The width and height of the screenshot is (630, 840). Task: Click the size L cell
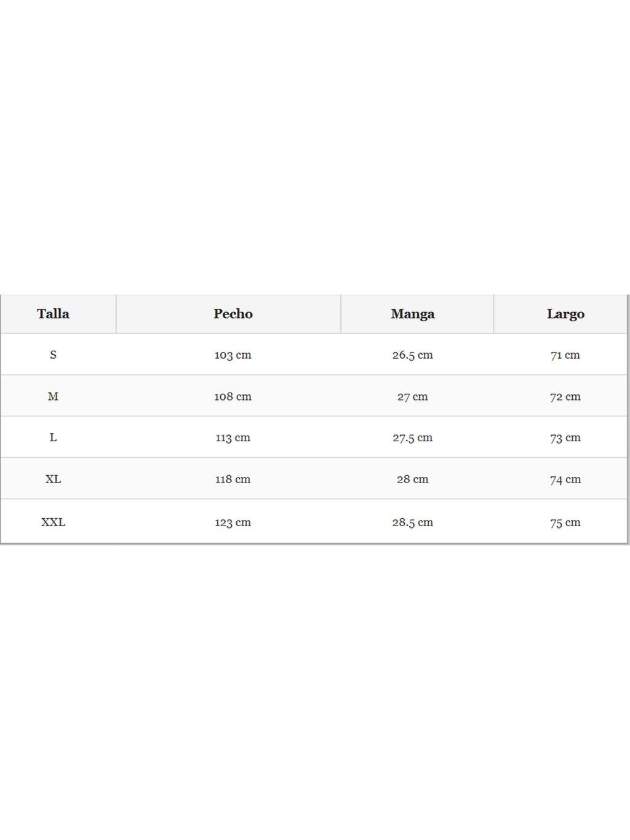[53, 438]
